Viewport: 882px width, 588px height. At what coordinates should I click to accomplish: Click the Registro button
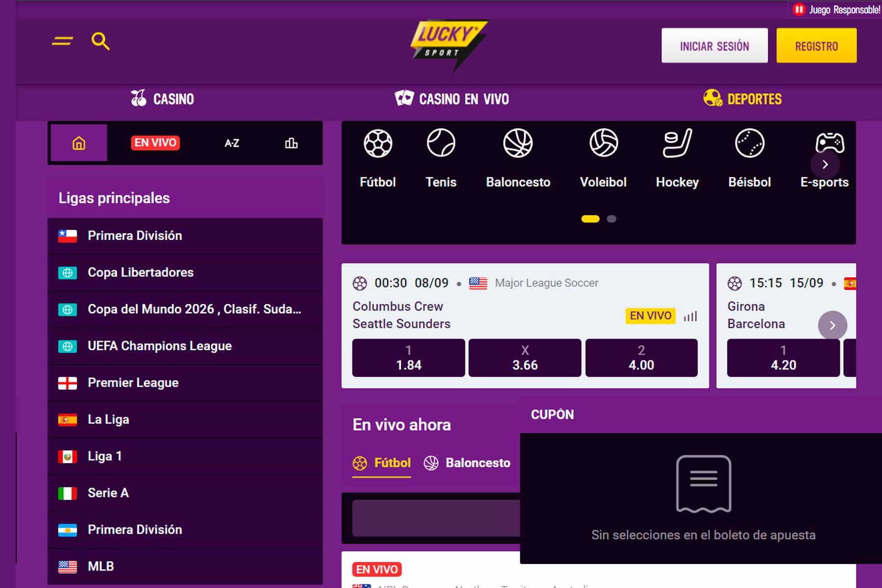(x=816, y=46)
